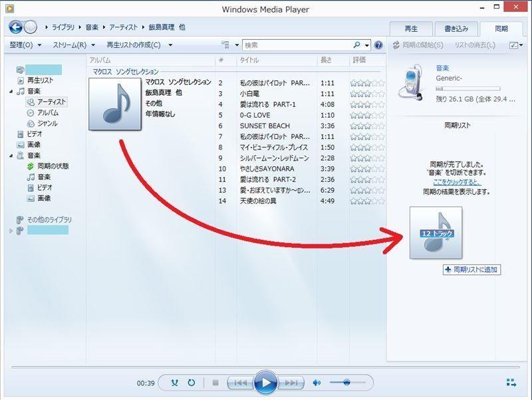Sort by the タイトル column header

[249, 60]
